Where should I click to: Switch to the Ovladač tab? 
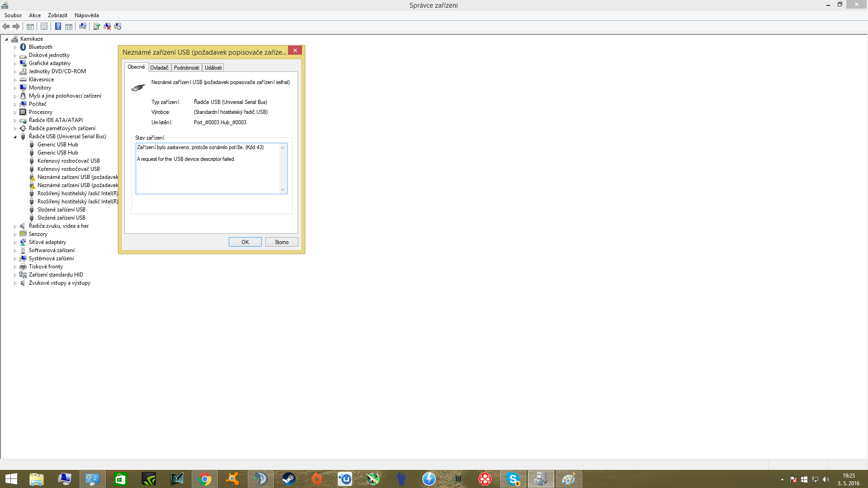point(159,68)
